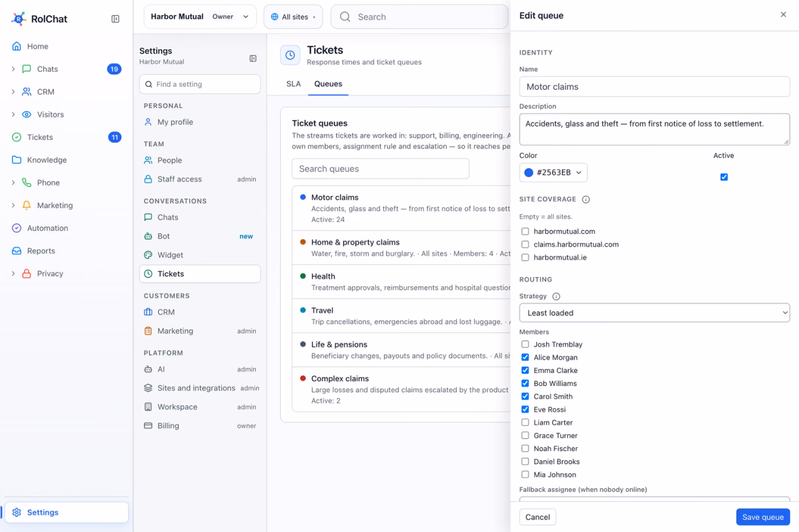This screenshot has height=532, width=799.
Task: Click the Bot robot icon
Action: coord(148,236)
